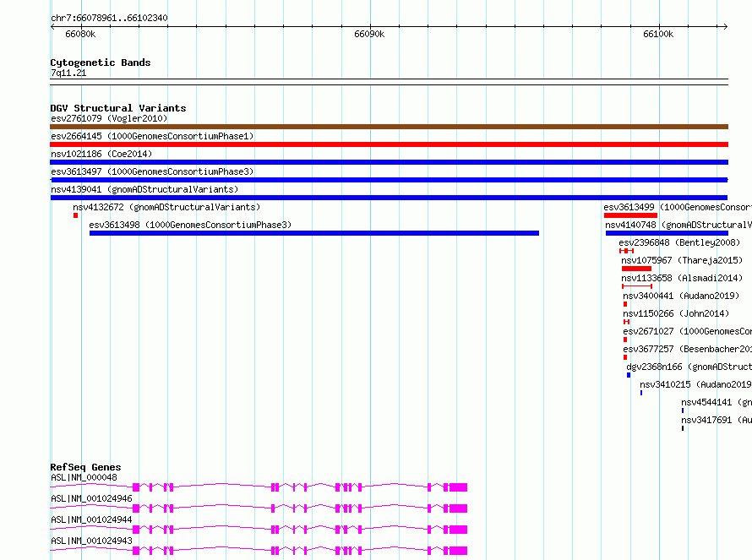This screenshot has height=560, width=752.
Task: Select the esv3613497 blue variant bar
Action: click(x=389, y=180)
